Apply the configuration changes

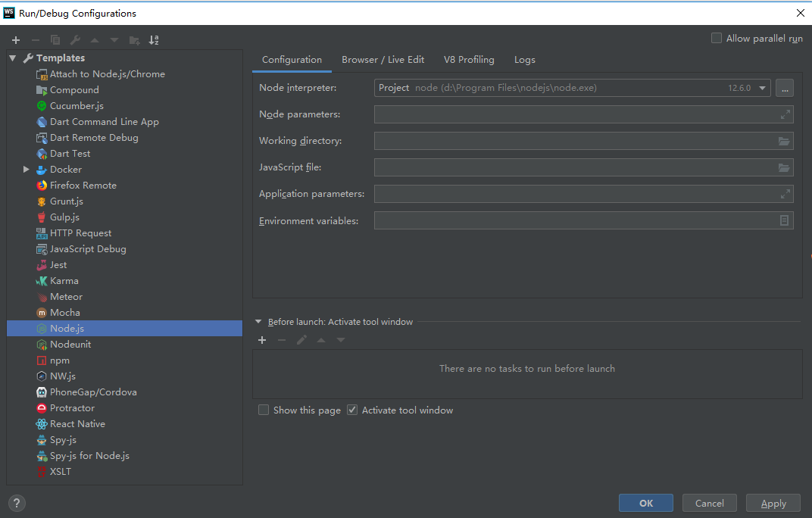pos(773,503)
